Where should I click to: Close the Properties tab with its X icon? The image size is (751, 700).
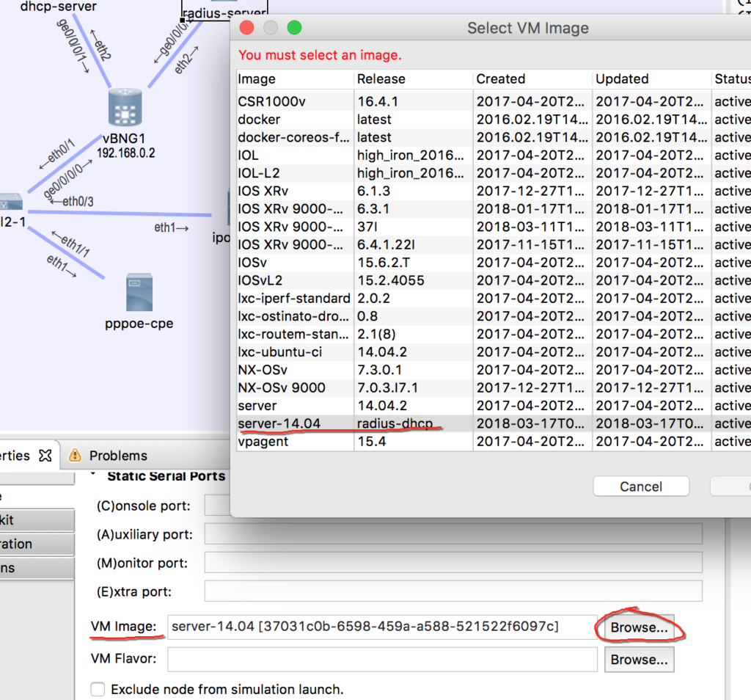point(45,456)
